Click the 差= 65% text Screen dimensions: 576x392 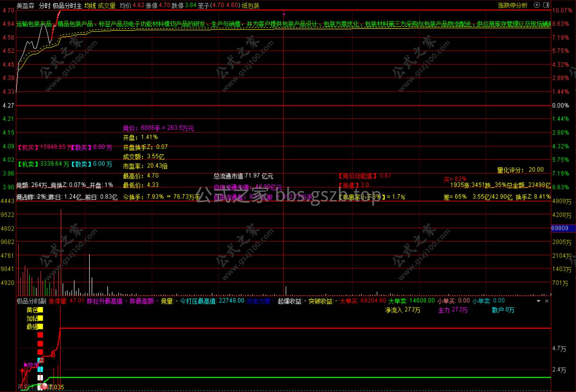[455, 197]
